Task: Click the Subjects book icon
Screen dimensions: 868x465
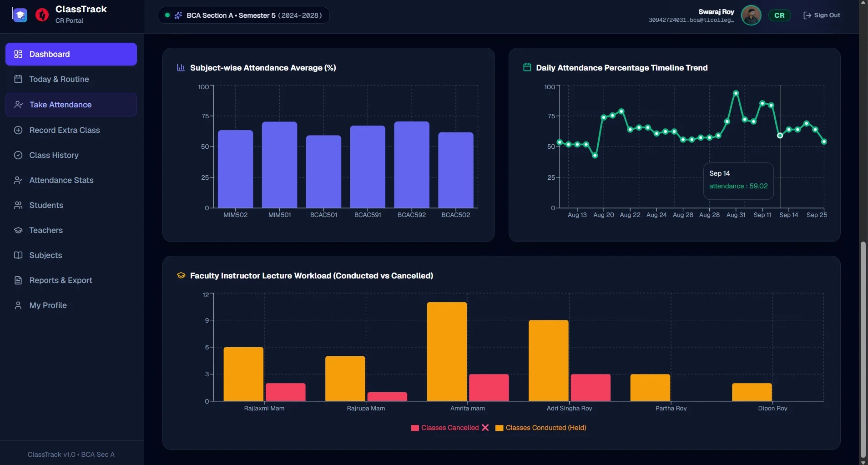Action: click(18, 255)
